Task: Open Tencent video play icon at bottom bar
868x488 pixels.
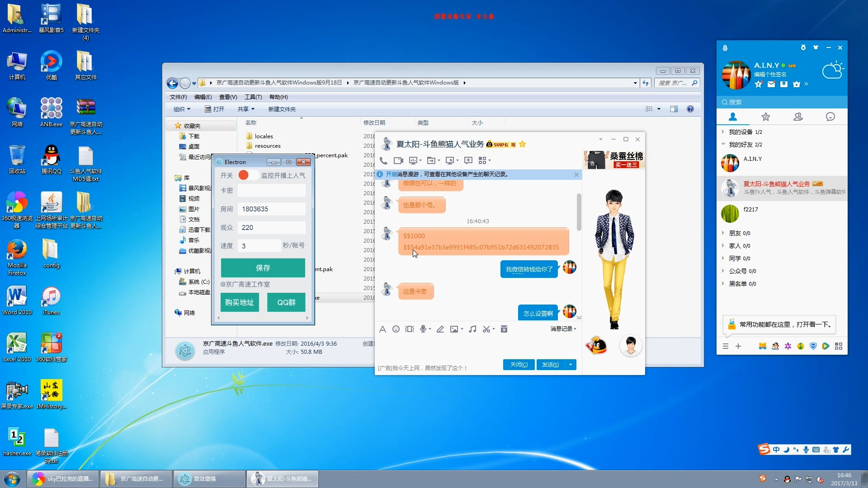Action: [826, 346]
